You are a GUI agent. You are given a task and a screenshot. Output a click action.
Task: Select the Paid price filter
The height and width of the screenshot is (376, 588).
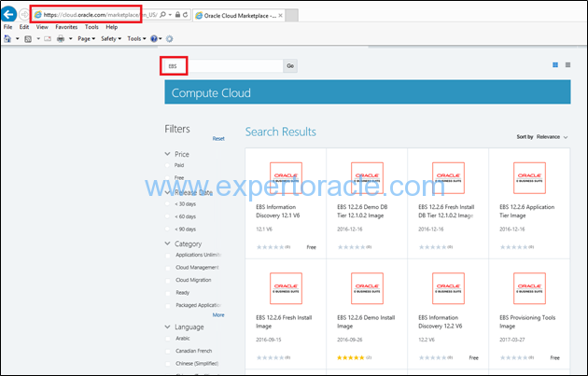point(167,165)
